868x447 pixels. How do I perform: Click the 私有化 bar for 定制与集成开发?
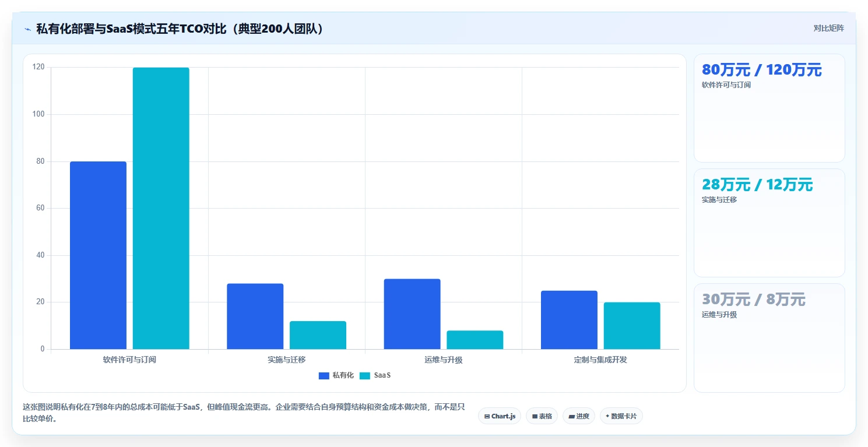tap(569, 320)
